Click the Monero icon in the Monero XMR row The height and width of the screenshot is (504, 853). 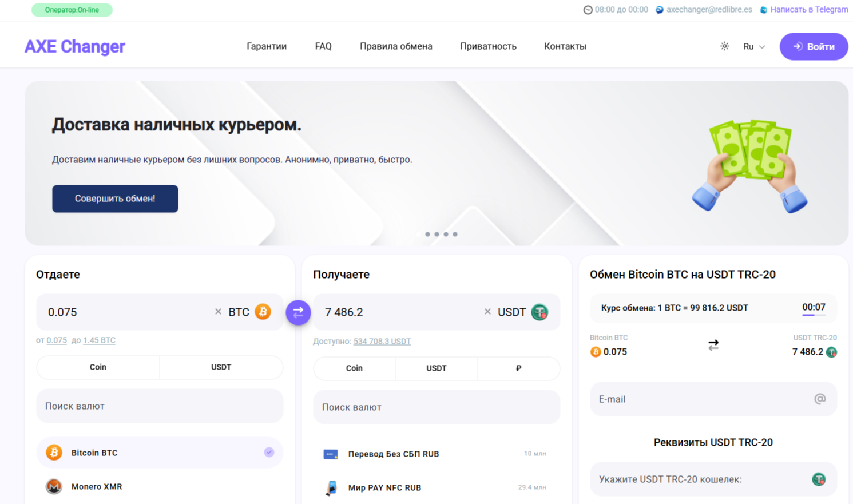coord(54,487)
